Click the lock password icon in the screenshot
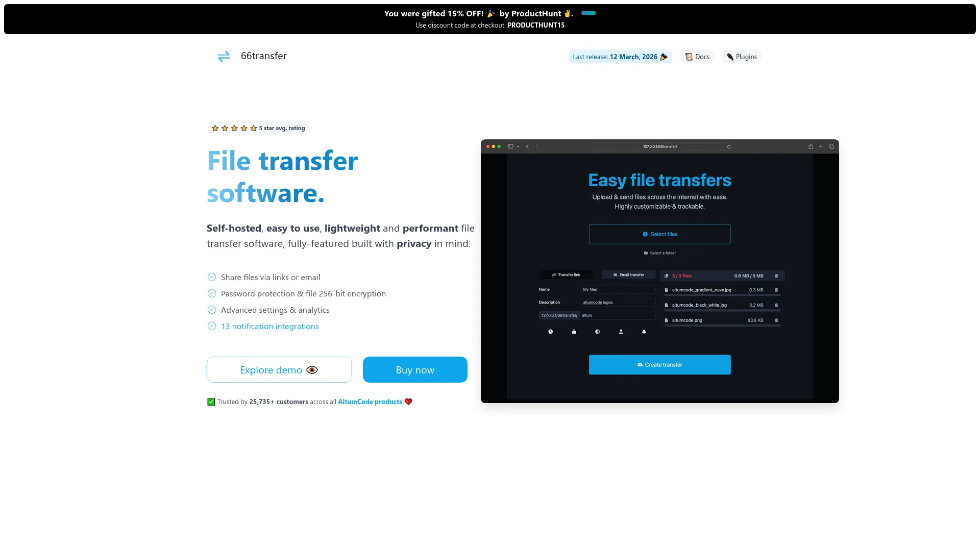 [574, 332]
